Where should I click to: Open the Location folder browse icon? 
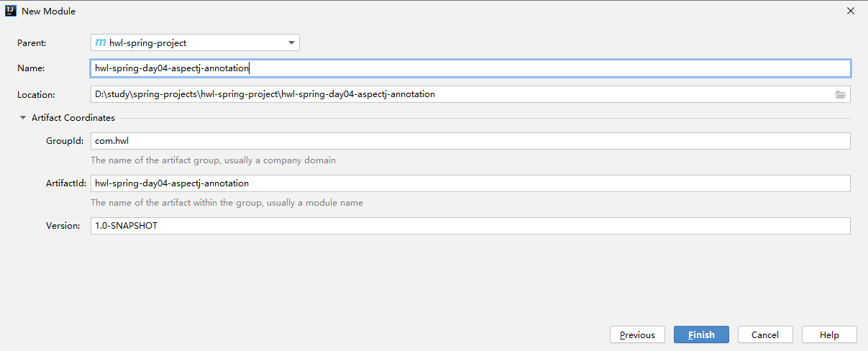click(840, 94)
